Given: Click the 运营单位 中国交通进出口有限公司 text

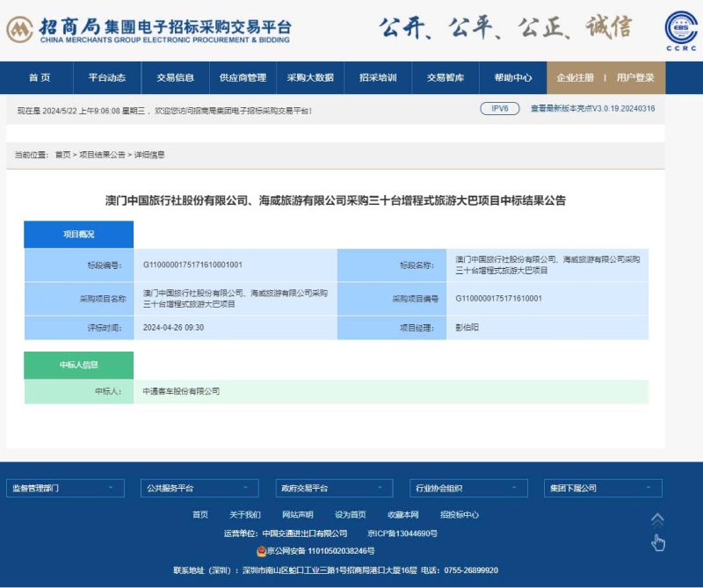Looking at the screenshot, I should (x=286, y=534).
